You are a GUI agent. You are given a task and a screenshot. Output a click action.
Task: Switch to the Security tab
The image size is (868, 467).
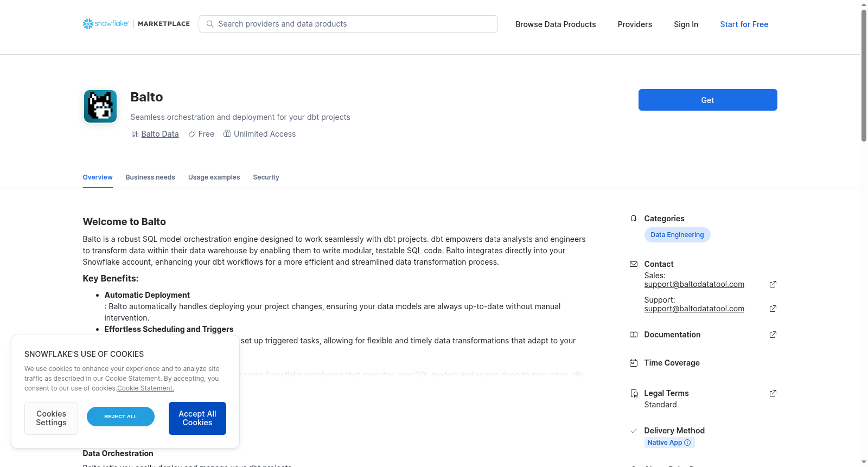pos(266,177)
